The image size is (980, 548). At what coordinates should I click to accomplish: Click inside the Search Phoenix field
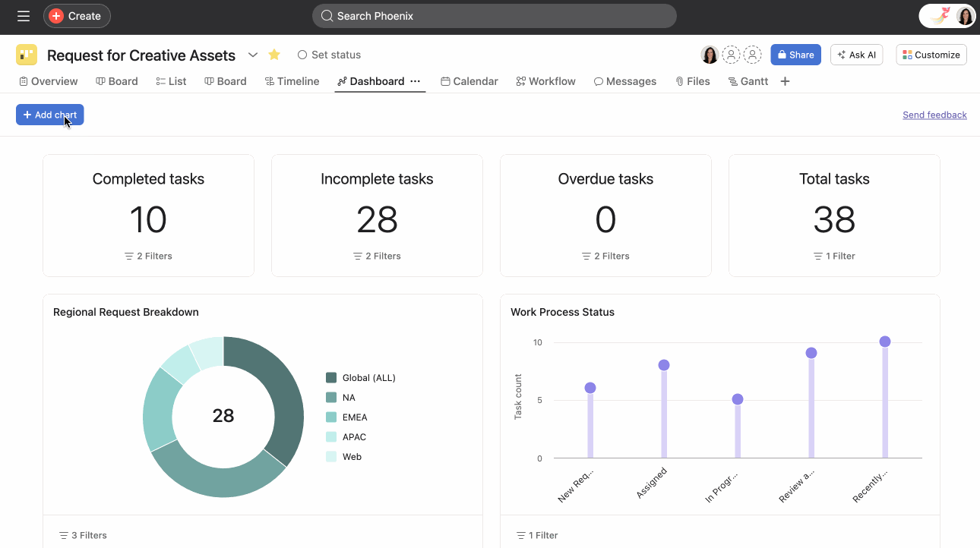494,15
